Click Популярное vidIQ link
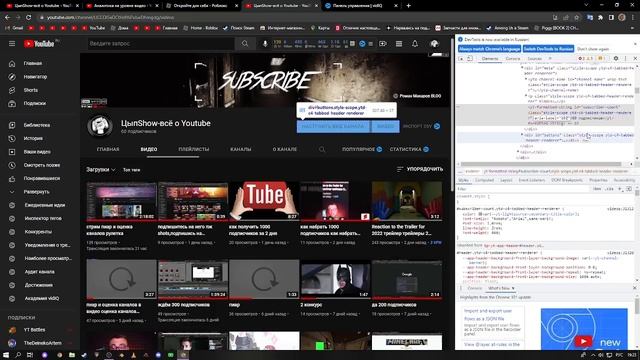Viewport: 640px width, 360px height. coord(362,149)
